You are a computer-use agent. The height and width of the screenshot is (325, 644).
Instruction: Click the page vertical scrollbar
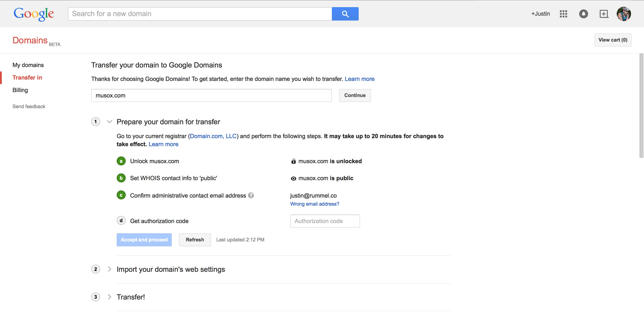point(641,106)
